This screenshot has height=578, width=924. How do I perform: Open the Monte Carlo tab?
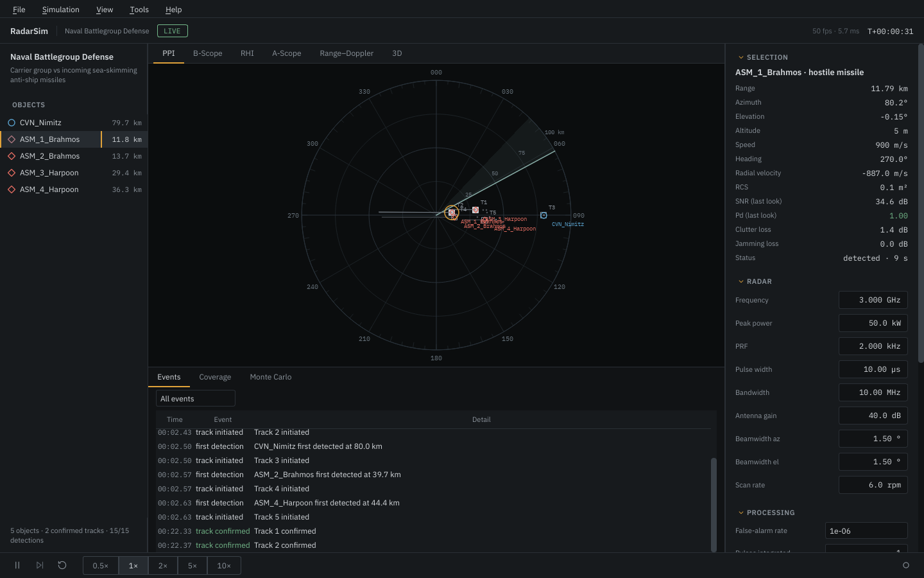point(271,377)
